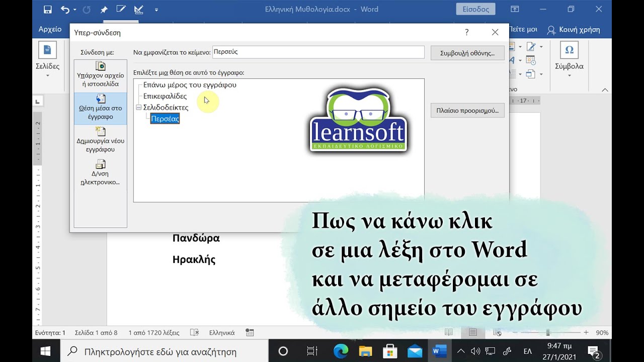Click the word Πανδώρα in the document
Image resolution: width=644 pixels, height=362 pixels.
click(196, 238)
